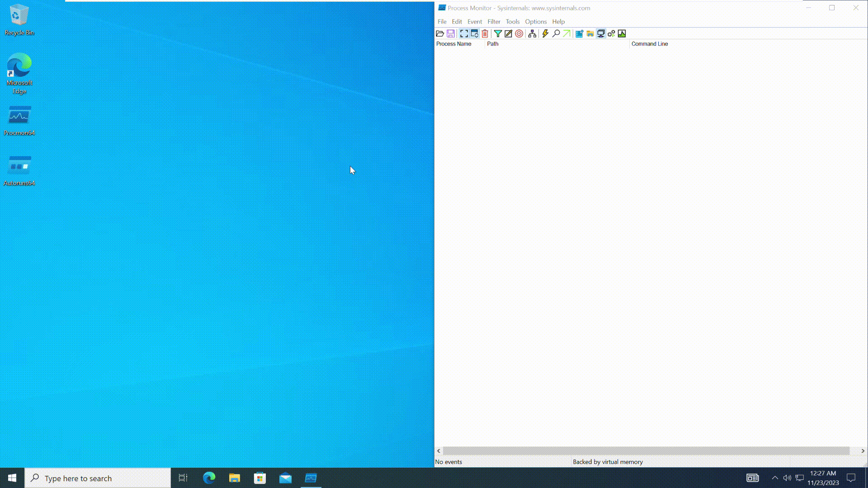This screenshot has height=488, width=868.
Task: Toggle show network events filter
Action: (x=600, y=33)
